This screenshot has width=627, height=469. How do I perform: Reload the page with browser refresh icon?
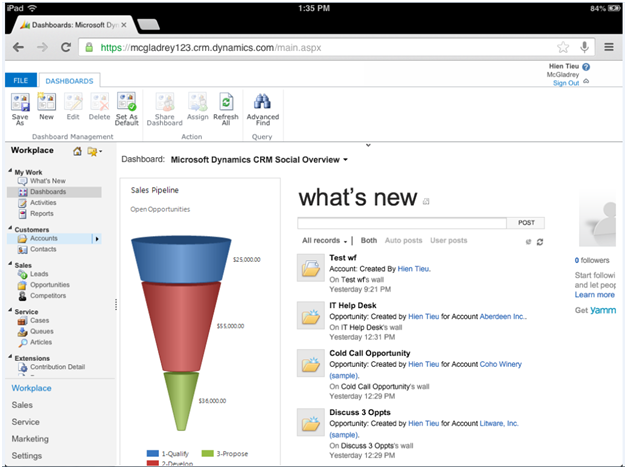[66, 48]
